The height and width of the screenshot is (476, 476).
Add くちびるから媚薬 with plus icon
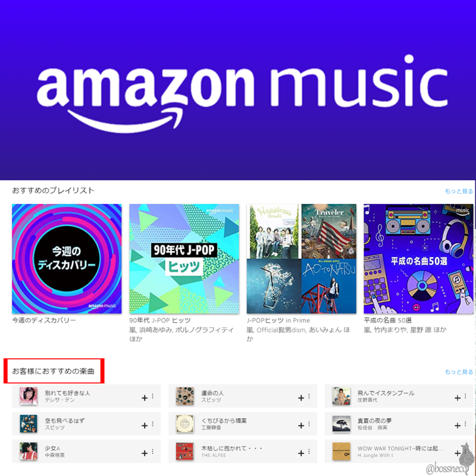coord(301,425)
